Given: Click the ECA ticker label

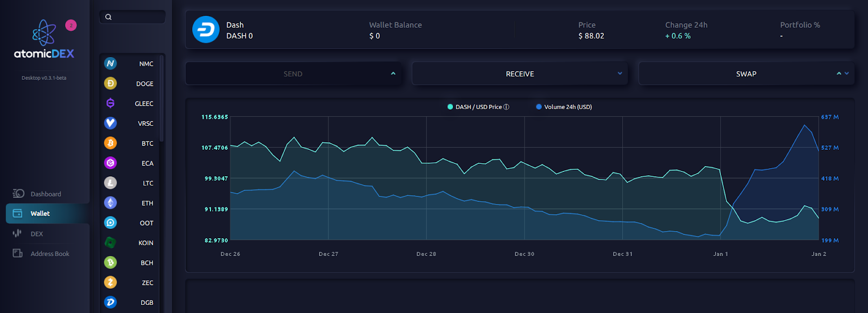Looking at the screenshot, I should tap(148, 163).
